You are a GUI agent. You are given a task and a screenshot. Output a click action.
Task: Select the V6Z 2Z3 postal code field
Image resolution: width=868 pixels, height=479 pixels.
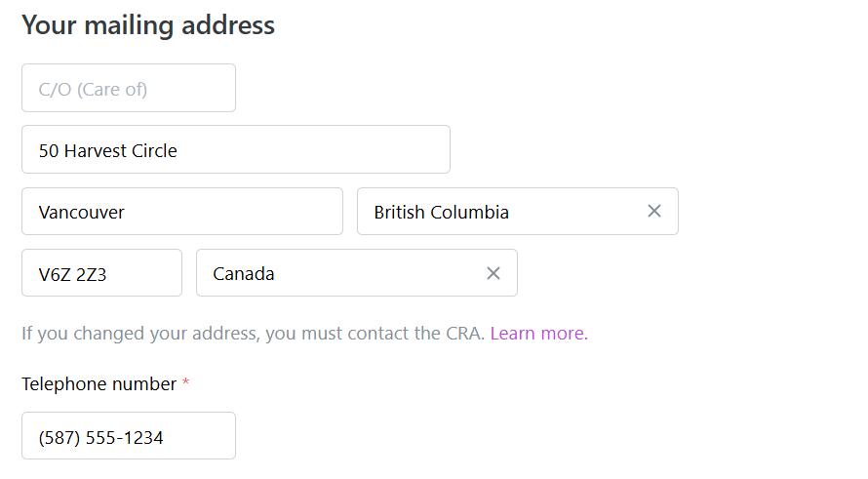click(101, 273)
